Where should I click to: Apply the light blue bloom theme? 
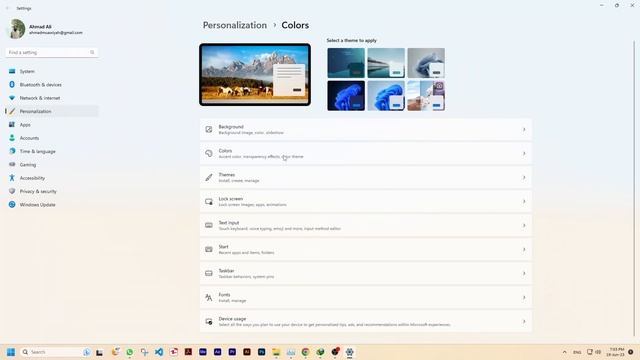pos(386,96)
